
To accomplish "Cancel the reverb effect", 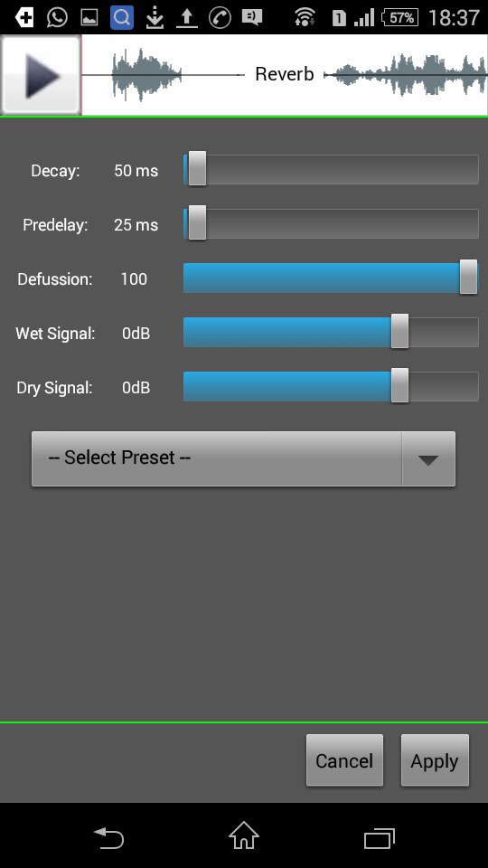I will click(x=344, y=760).
